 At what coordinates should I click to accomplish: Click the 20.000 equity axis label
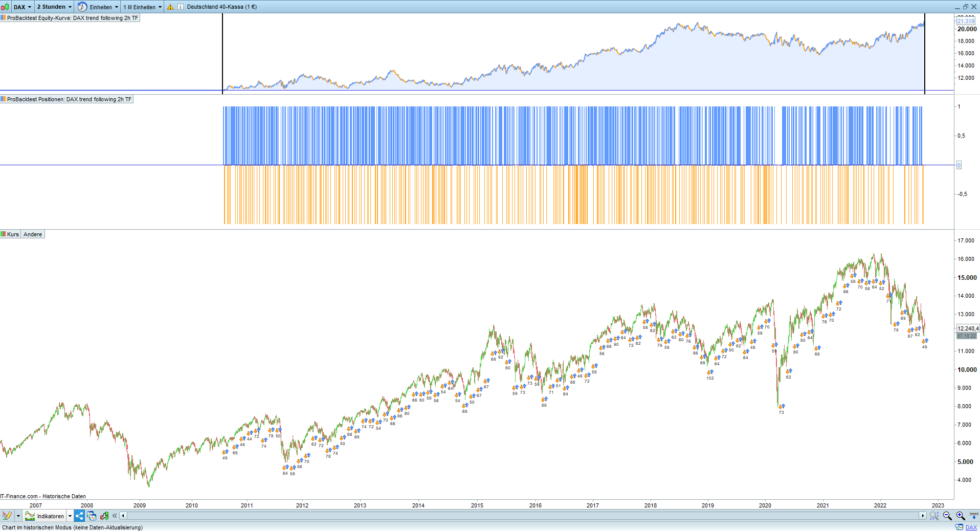[x=967, y=29]
